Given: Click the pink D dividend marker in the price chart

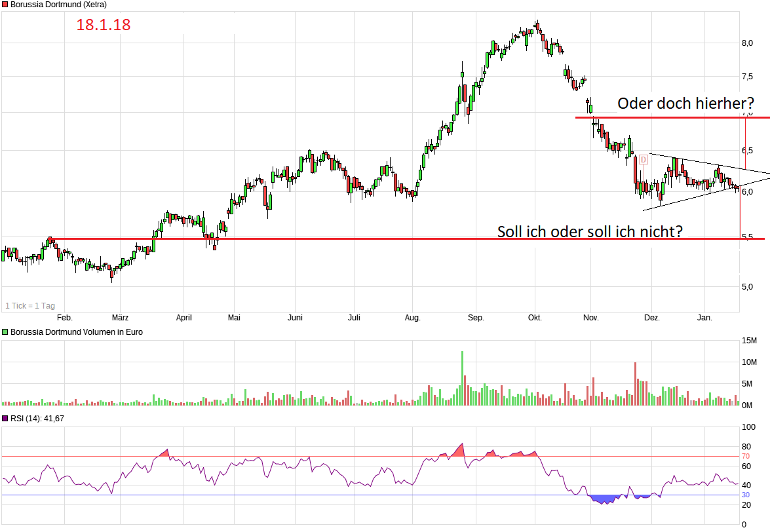Looking at the screenshot, I should pyautogui.click(x=644, y=160).
